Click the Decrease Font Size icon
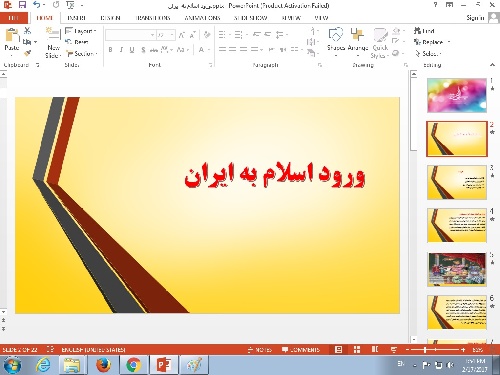The image size is (500, 375). point(193,35)
